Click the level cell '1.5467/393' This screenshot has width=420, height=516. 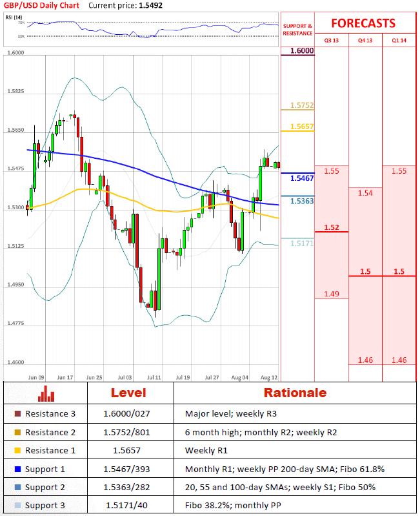point(127,470)
